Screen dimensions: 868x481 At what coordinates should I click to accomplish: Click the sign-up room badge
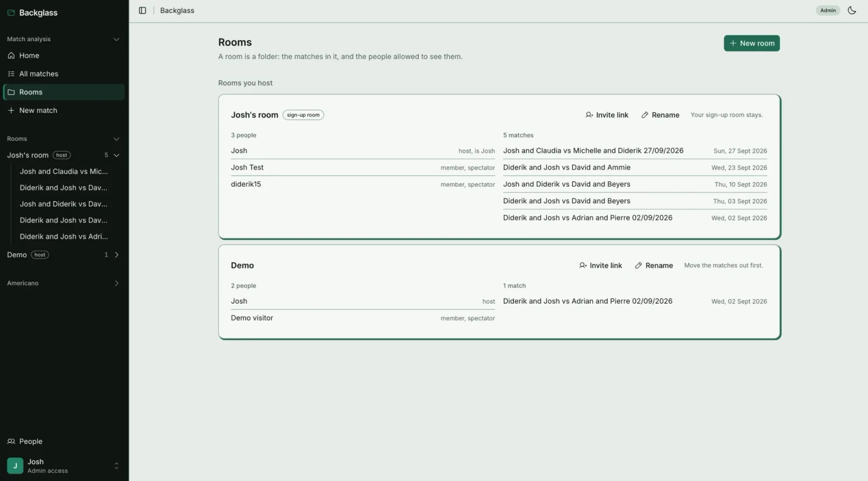coord(303,115)
